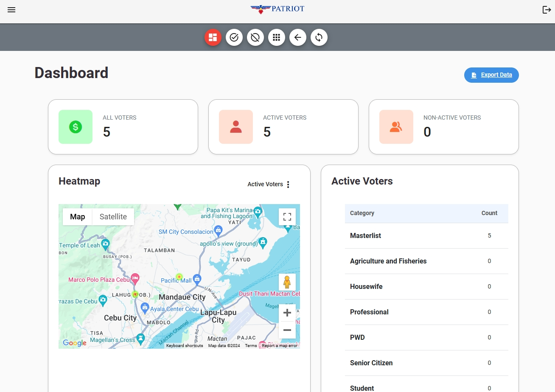Click the back arrow toolbar icon
This screenshot has width=555, height=392.
(x=297, y=37)
